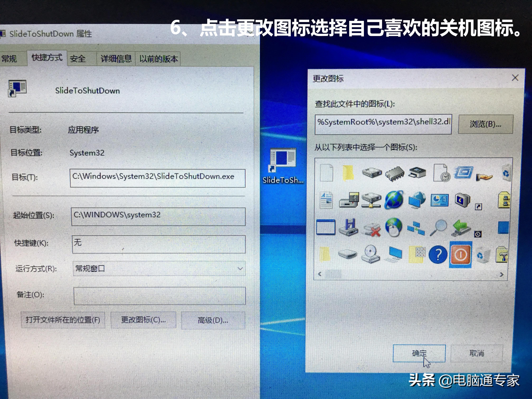Open the 高级(D)... settings button
Image resolution: width=532 pixels, height=399 pixels.
pos(213,320)
